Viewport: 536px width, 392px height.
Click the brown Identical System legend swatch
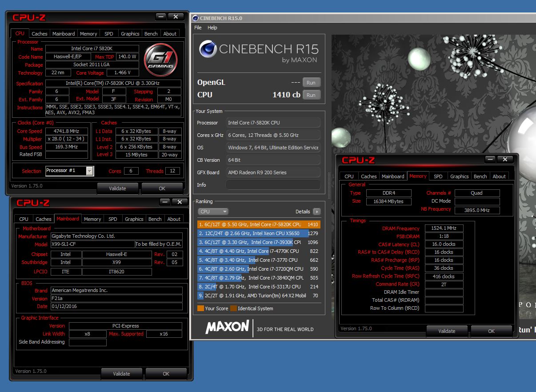[233, 308]
